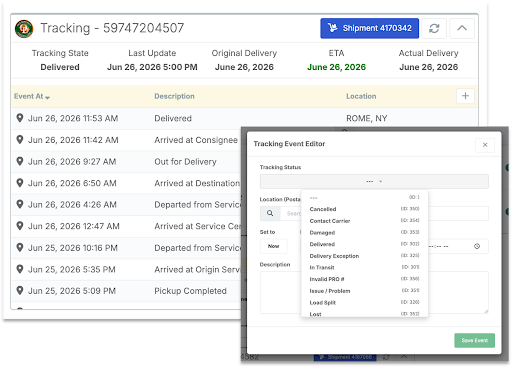
Task: Click map pin of Jun 25 5:09 PM event
Action: [x=20, y=291]
